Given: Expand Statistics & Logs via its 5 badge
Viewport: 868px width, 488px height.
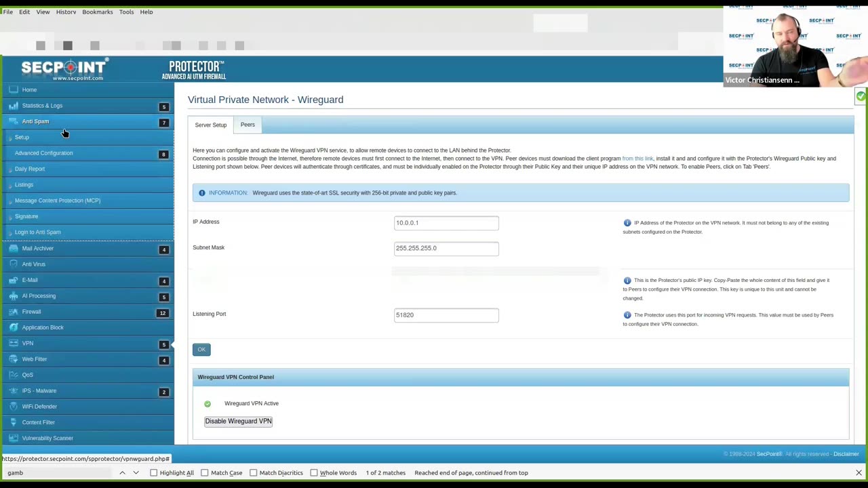Looking at the screenshot, I should 163,106.
